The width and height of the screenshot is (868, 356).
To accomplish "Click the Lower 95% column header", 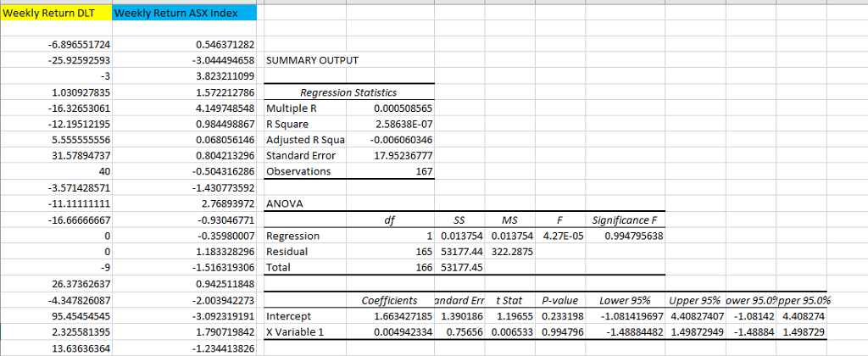I will point(625,301).
